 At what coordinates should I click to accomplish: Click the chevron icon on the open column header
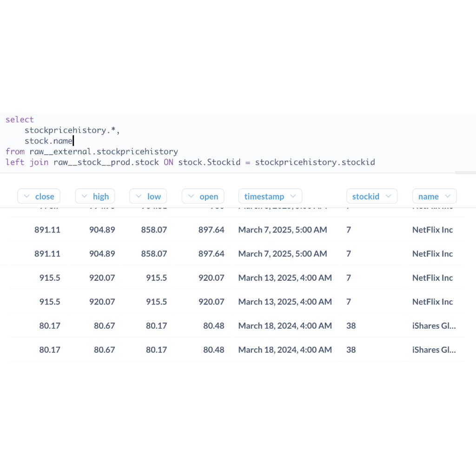click(191, 196)
